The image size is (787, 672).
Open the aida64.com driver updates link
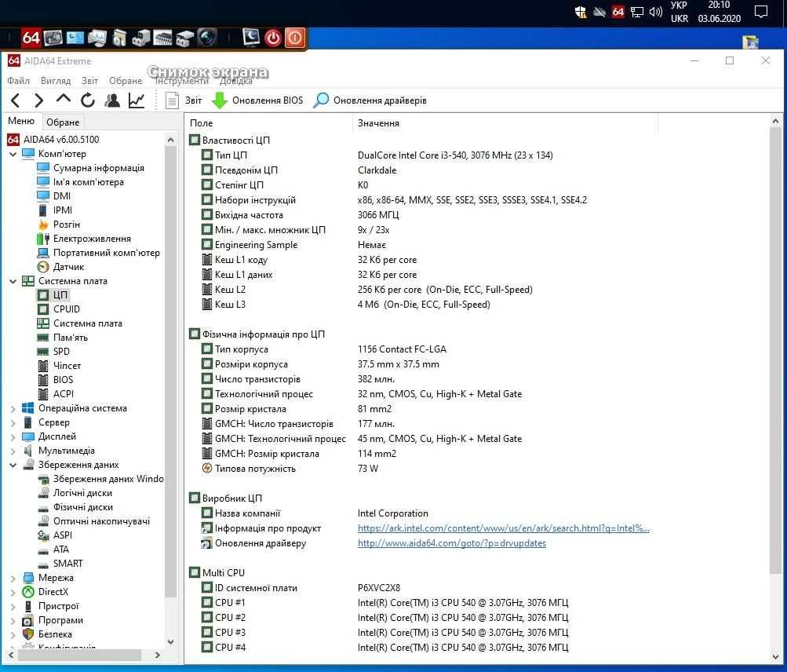click(x=452, y=543)
